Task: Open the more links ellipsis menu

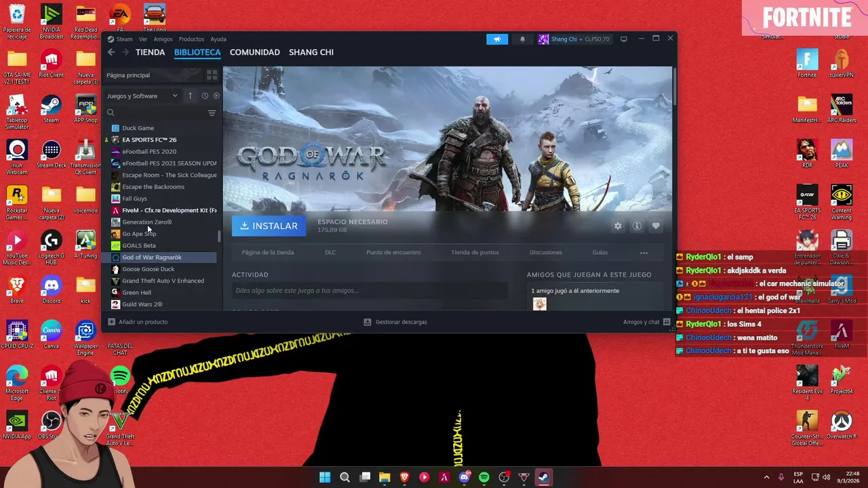Action: click(644, 253)
